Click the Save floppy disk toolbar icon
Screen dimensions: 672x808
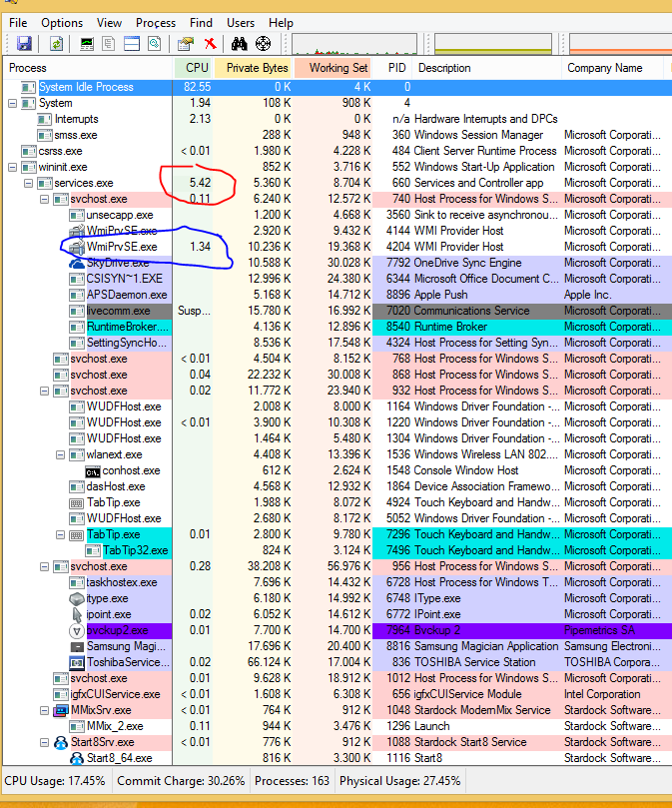24,44
